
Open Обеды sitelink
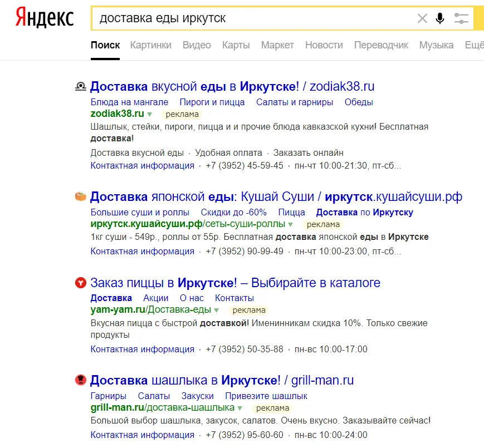[359, 102]
